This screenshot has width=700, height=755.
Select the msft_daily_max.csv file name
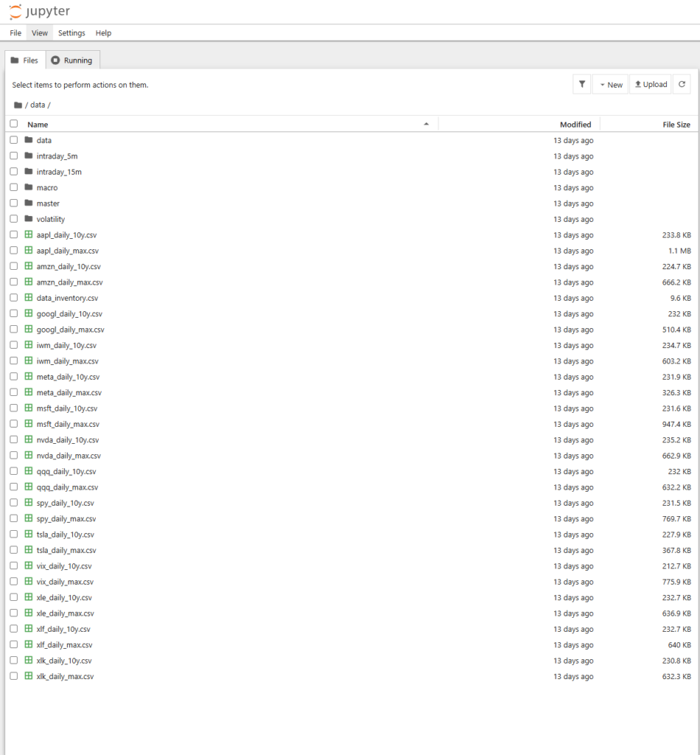tap(68, 424)
